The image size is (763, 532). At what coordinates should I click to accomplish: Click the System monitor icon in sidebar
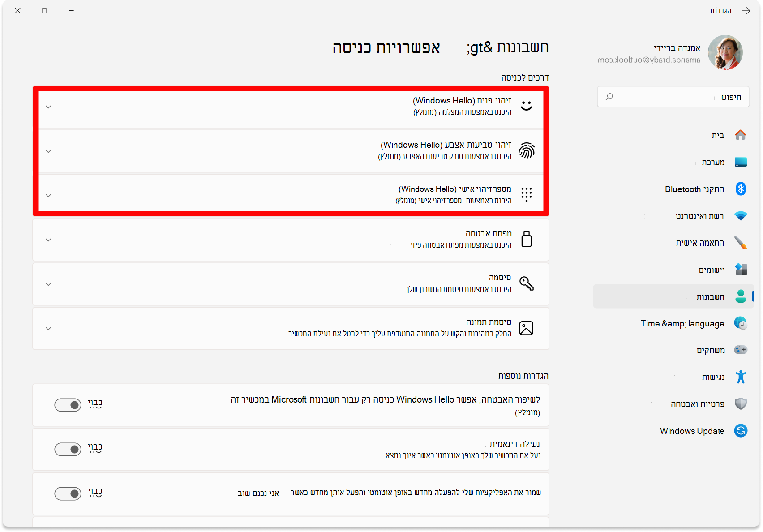click(x=741, y=162)
